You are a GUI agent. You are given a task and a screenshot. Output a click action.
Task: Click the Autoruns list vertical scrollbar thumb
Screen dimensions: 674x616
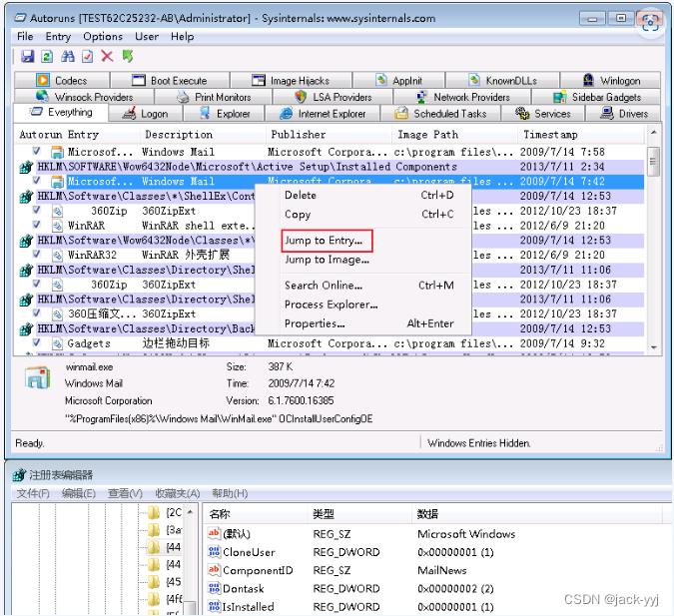(x=653, y=162)
